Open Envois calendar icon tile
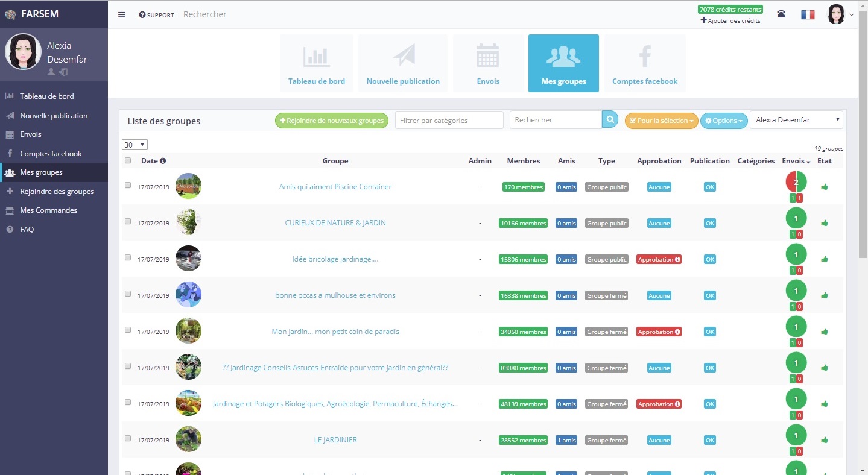 (x=488, y=63)
